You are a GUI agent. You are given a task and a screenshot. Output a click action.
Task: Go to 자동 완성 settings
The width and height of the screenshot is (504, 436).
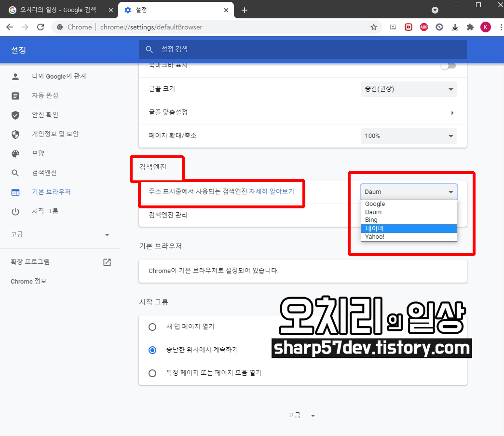click(45, 95)
